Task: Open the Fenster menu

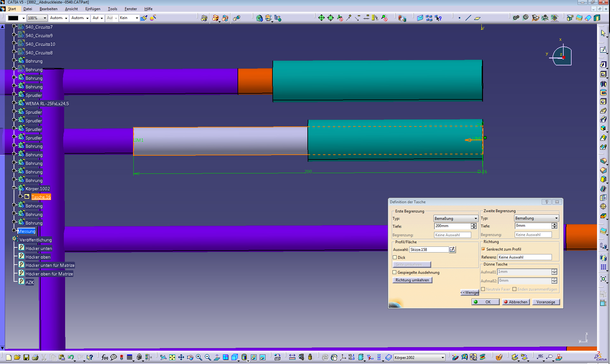Action: point(131,9)
